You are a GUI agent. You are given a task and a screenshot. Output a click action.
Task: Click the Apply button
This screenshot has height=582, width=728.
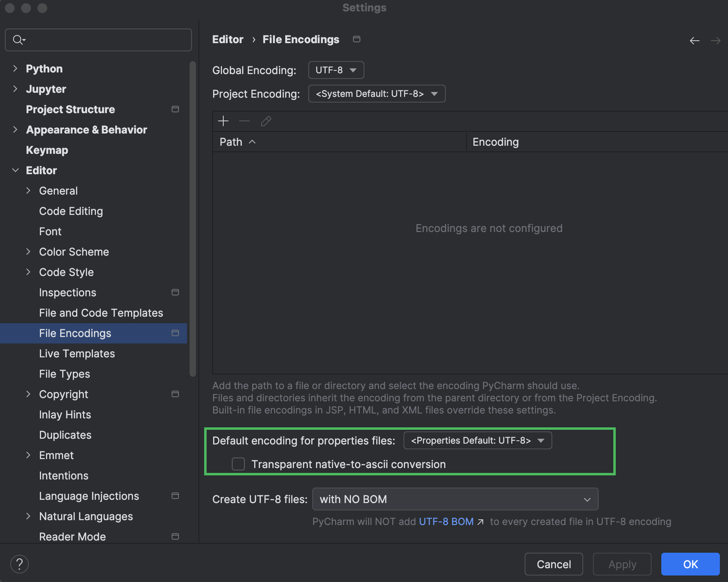622,564
